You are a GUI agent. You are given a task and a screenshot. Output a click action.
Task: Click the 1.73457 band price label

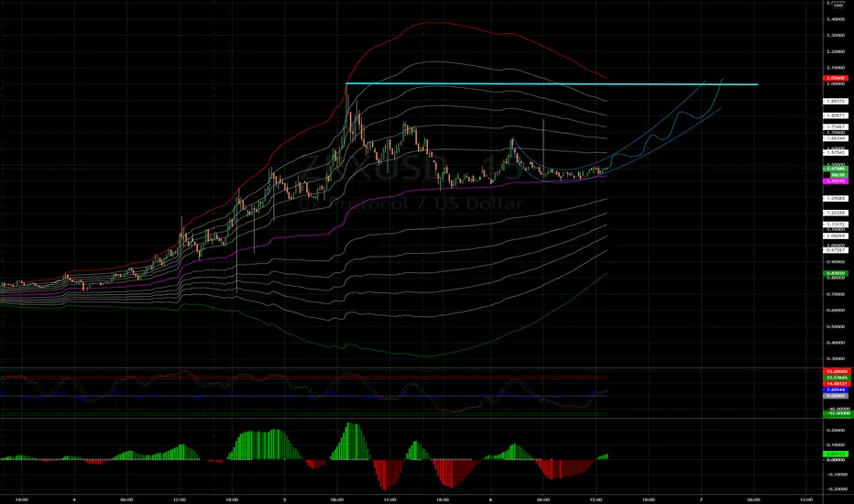click(836, 127)
